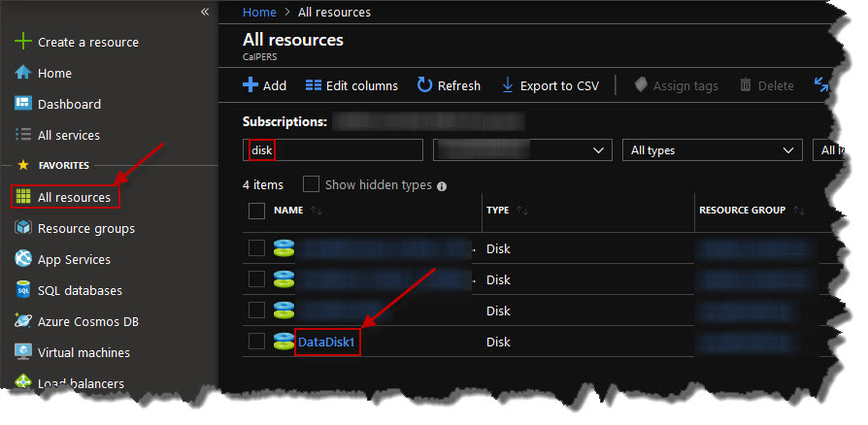Click the Edit columns button label
868x425 pixels.
click(x=362, y=85)
